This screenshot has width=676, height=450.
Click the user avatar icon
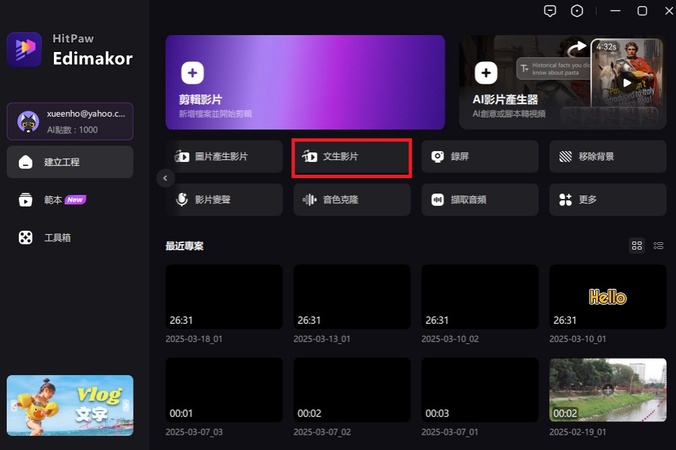click(x=28, y=122)
